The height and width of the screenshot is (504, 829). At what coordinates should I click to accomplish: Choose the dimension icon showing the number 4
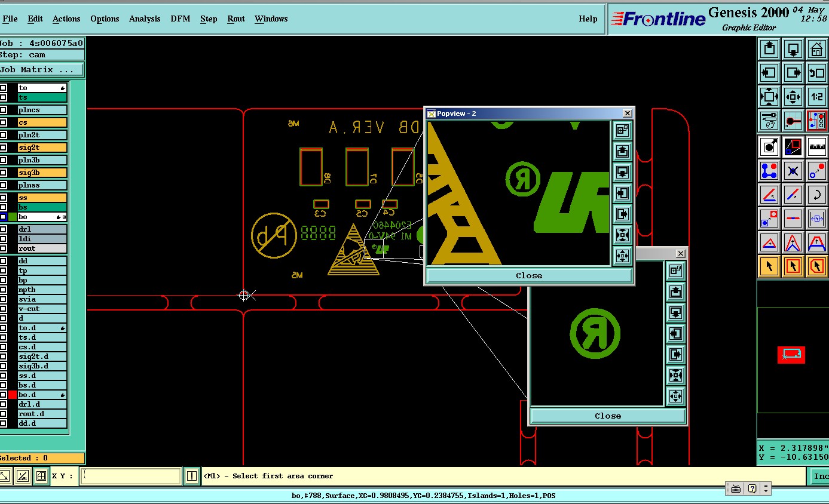pos(816,218)
